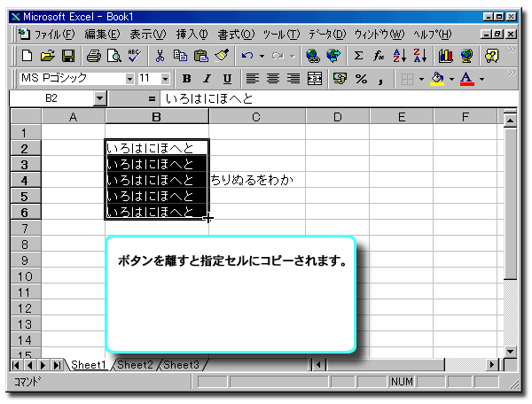Viewport: 532px width, 404px height.
Task: Open the Web toolbar globe icon
Action: coord(333,56)
